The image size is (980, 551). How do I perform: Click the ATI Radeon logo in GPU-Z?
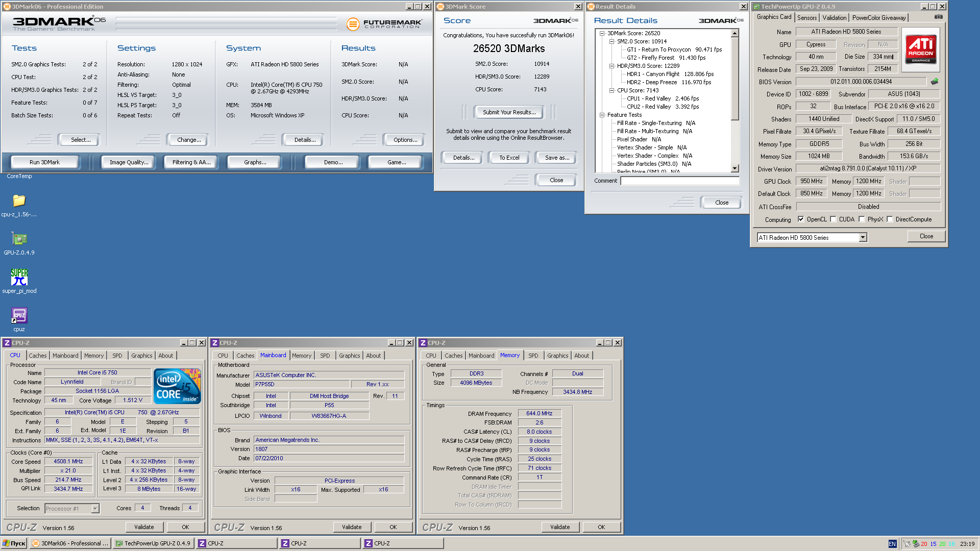(921, 49)
